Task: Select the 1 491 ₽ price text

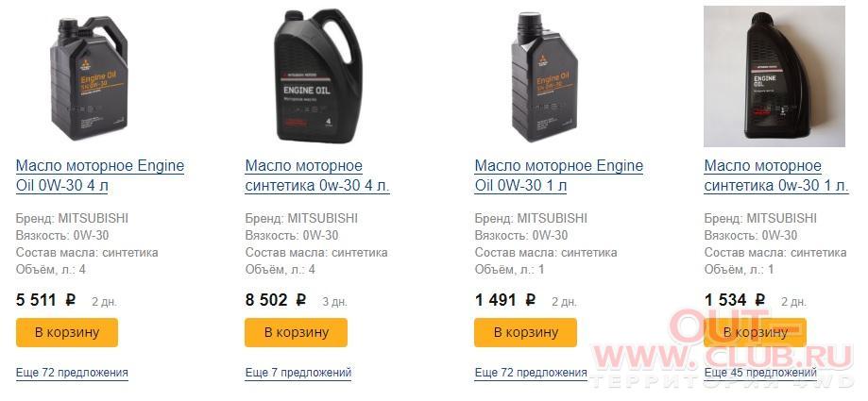Action: click(x=505, y=300)
